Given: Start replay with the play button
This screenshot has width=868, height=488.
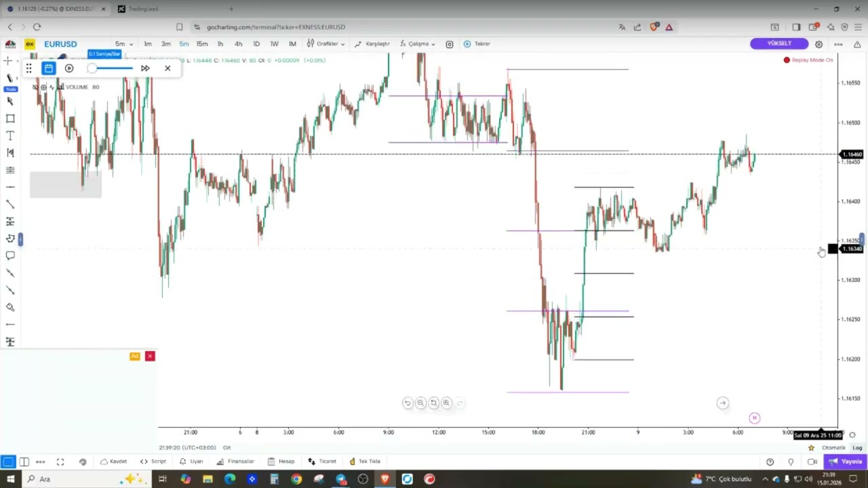Looking at the screenshot, I should click(69, 68).
